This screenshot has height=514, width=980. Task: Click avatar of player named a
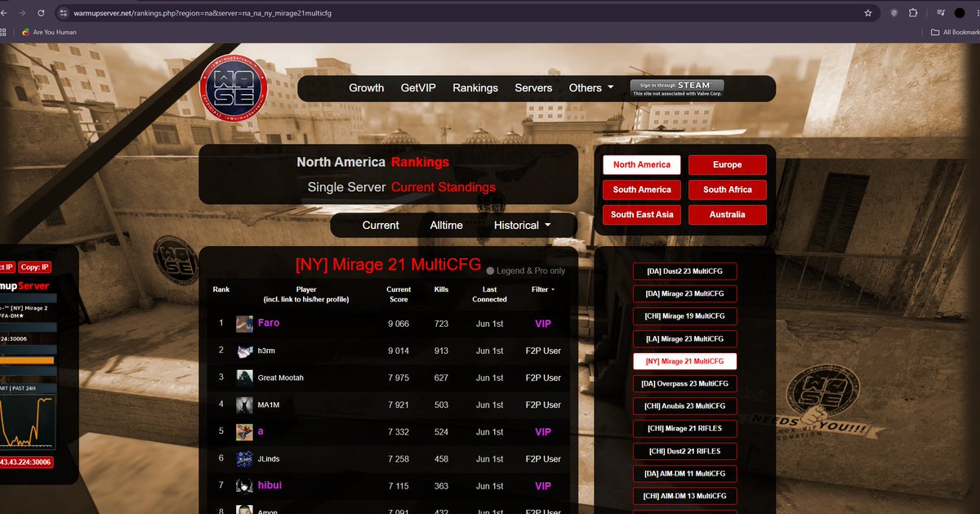point(244,432)
